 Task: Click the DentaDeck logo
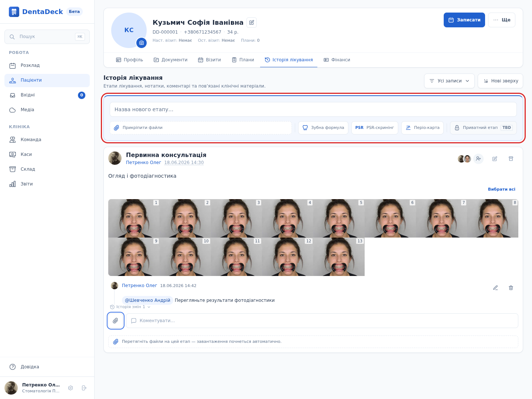pyautogui.click(x=36, y=12)
